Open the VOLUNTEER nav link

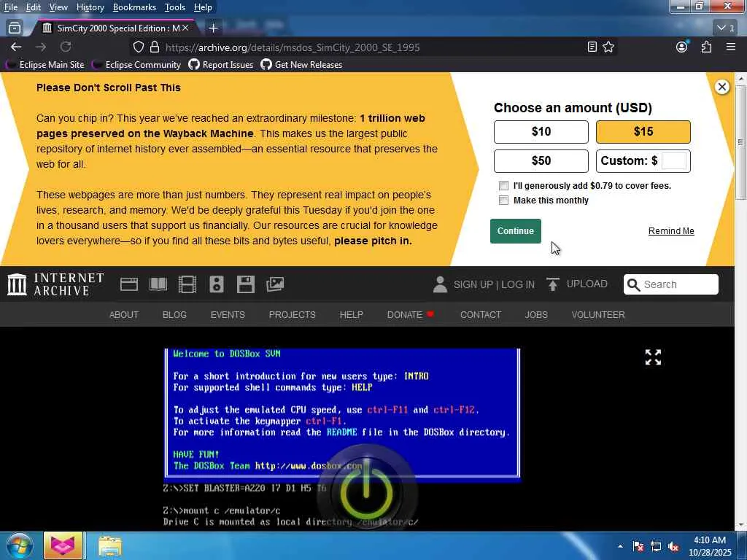[x=598, y=315]
